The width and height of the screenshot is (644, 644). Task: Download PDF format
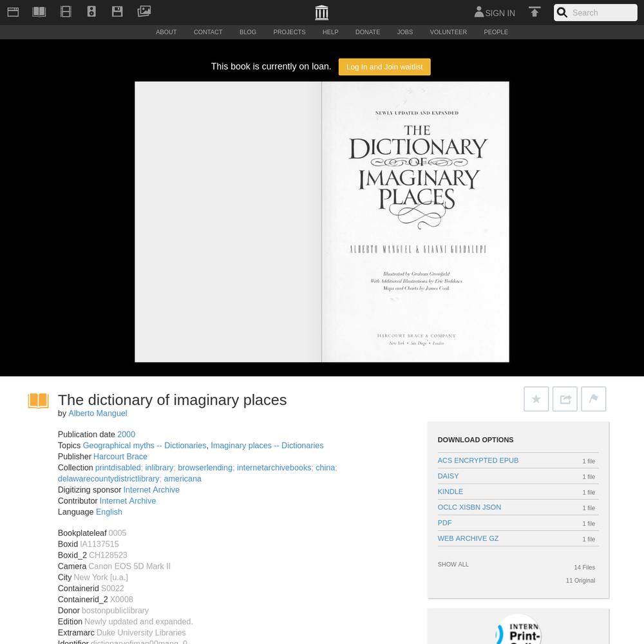[444, 523]
